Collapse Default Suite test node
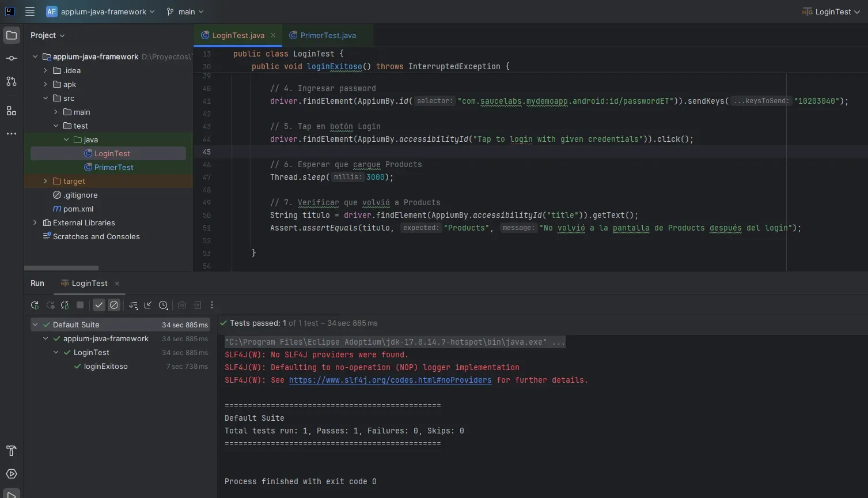Image resolution: width=868 pixels, height=498 pixels. 35,325
